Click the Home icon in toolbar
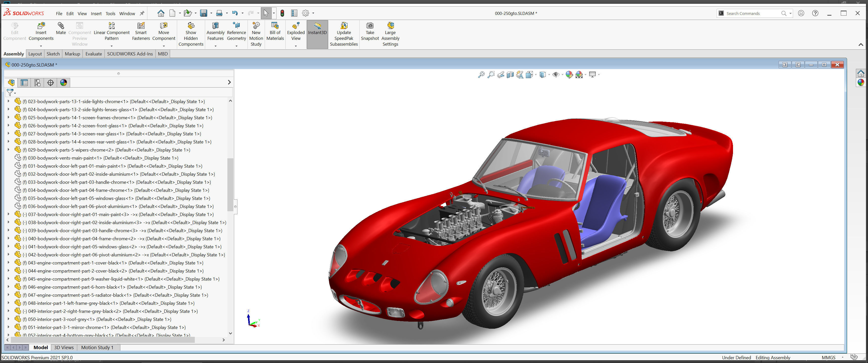 (x=161, y=13)
